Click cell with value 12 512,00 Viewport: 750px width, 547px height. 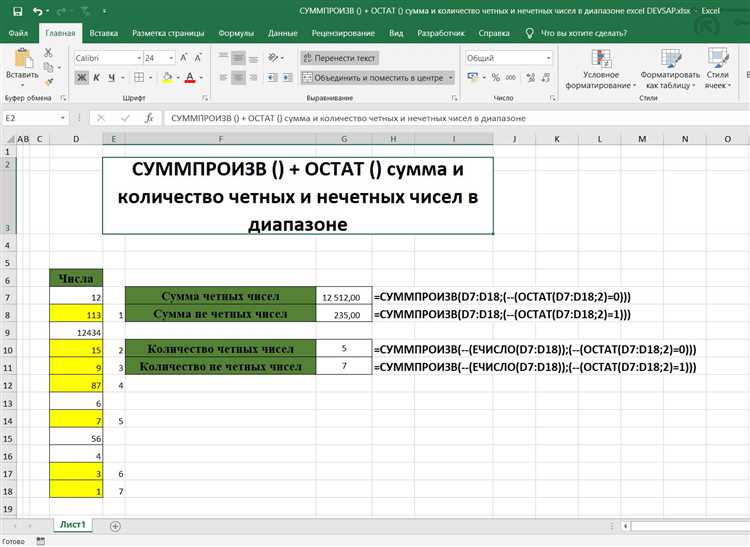344,297
